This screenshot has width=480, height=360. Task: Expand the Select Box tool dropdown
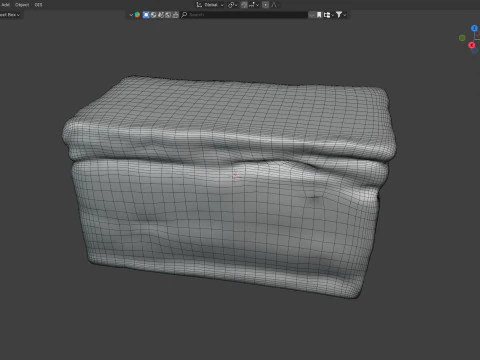coord(10,15)
